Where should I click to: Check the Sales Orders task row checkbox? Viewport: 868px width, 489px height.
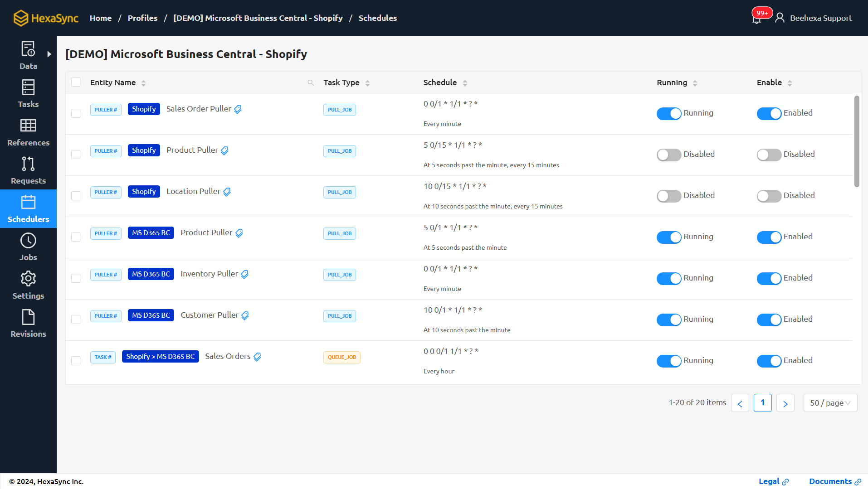76,361
